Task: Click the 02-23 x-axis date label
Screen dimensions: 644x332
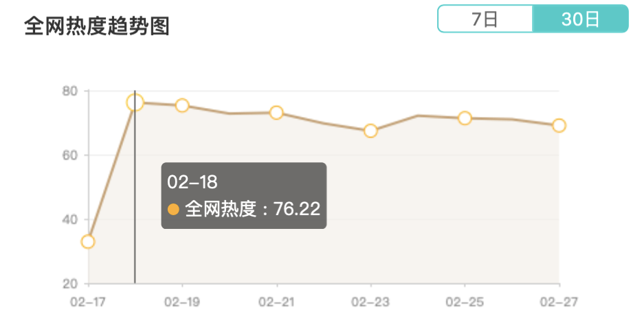Action: (370, 302)
